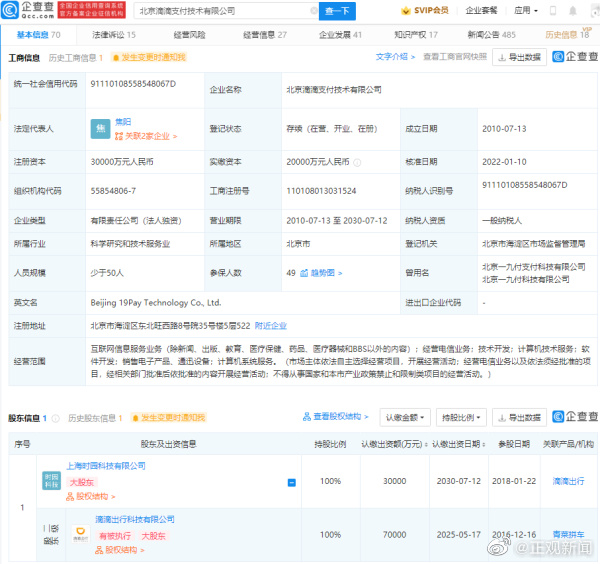Open 历史工商信息 1 link
The height and width of the screenshot is (564, 600).
(x=76, y=58)
